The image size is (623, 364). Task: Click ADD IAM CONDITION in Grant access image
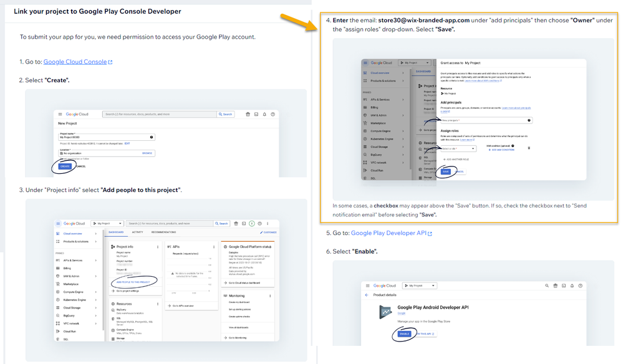pyautogui.click(x=501, y=150)
